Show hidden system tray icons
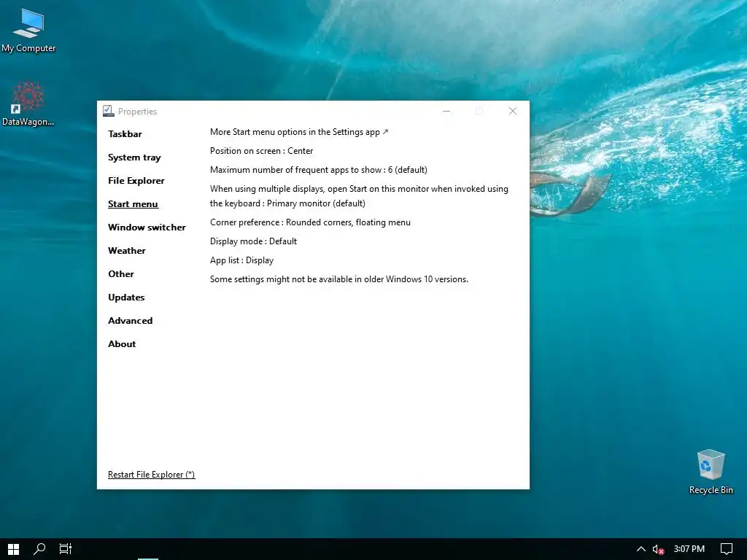747x560 pixels. (x=640, y=549)
